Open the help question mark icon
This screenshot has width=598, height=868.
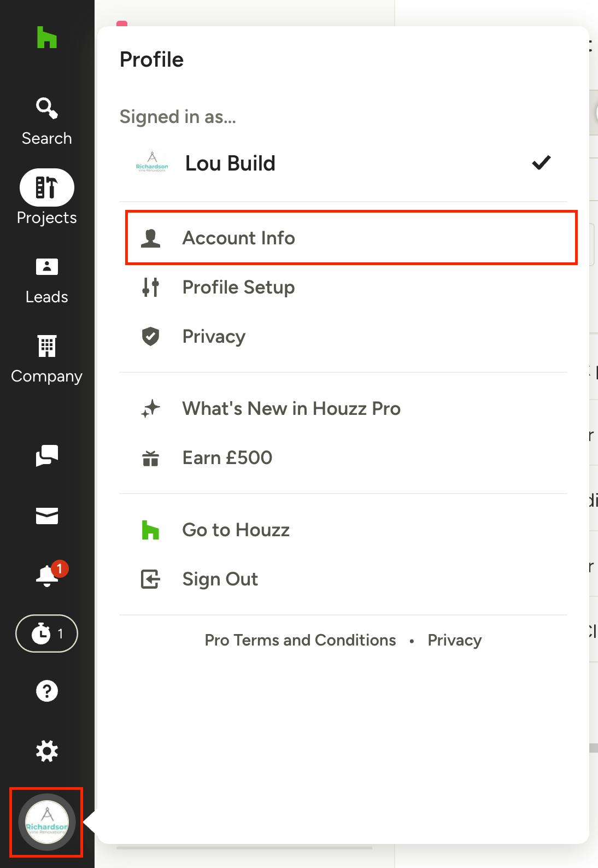tap(47, 691)
